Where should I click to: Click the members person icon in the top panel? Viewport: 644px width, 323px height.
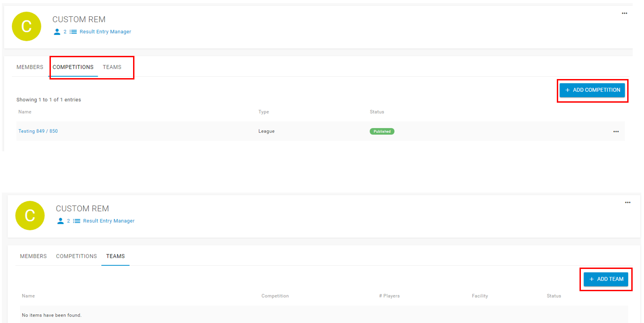point(57,32)
